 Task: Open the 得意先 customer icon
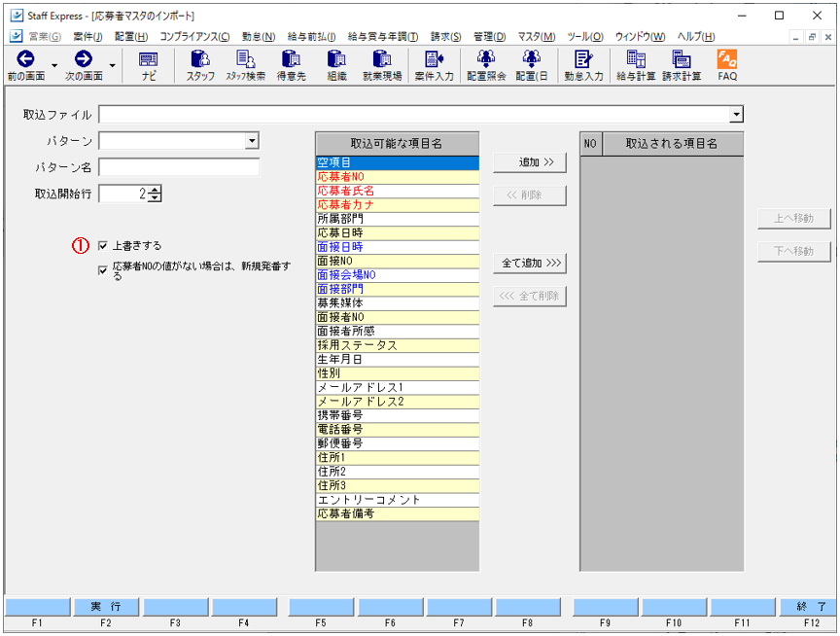[291, 65]
